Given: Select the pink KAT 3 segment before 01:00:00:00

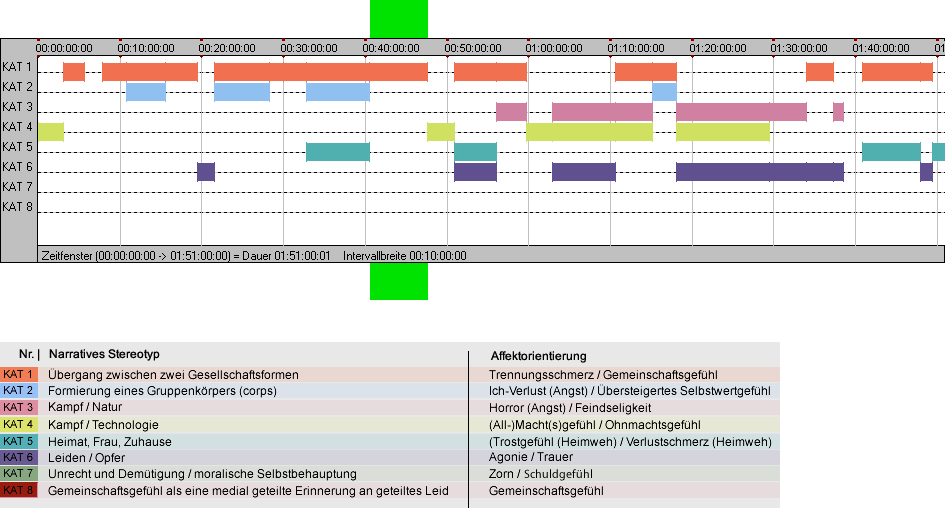Looking at the screenshot, I should [x=511, y=112].
